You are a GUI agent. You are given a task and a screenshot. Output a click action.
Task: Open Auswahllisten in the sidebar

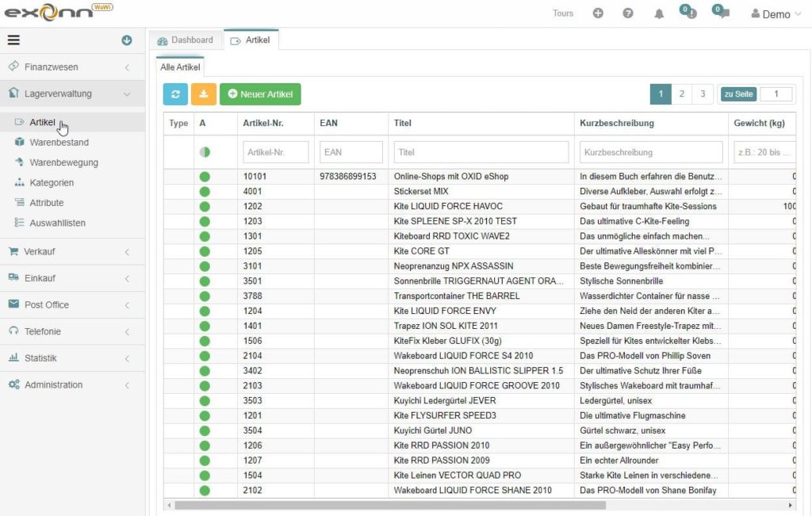point(57,223)
